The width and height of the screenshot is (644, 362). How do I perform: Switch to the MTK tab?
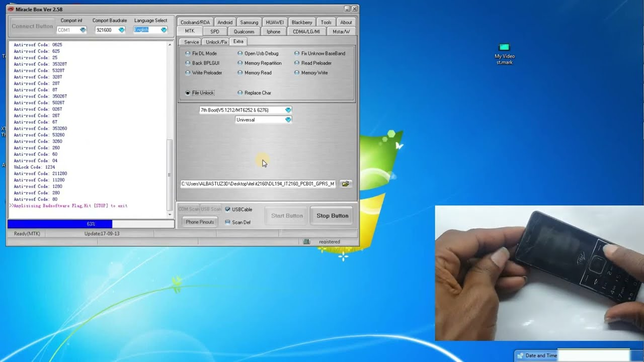[x=190, y=31]
